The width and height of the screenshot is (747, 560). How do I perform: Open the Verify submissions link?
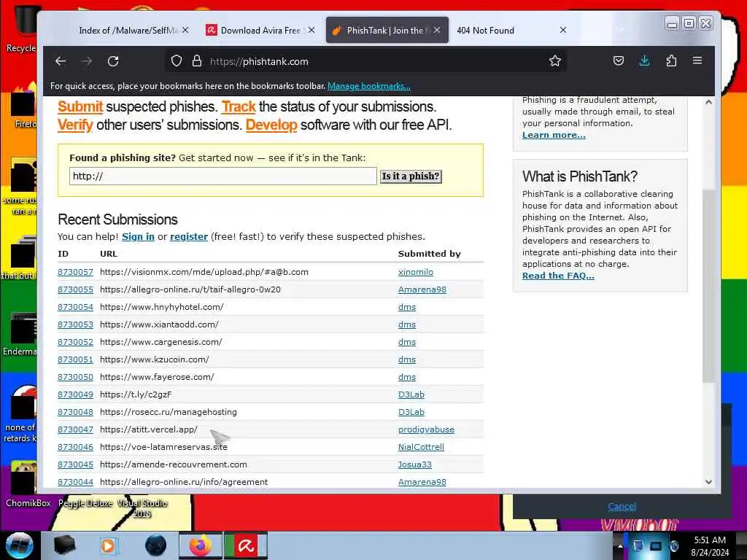(75, 125)
